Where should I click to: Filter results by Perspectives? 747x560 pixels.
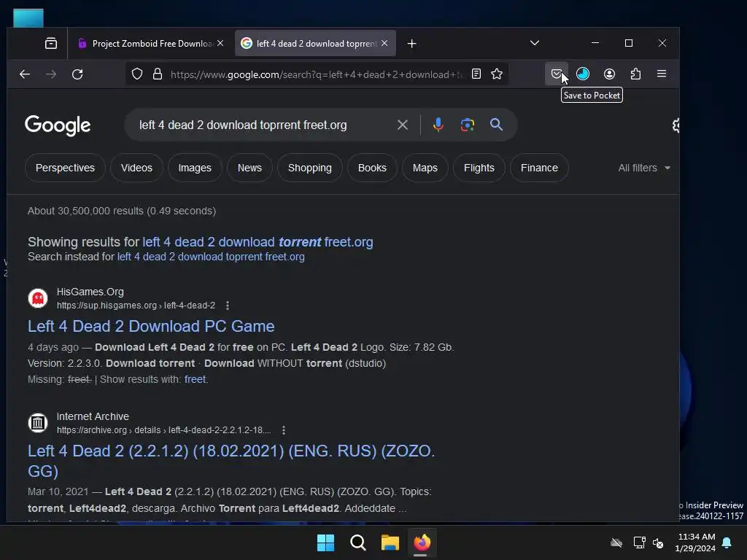click(65, 168)
